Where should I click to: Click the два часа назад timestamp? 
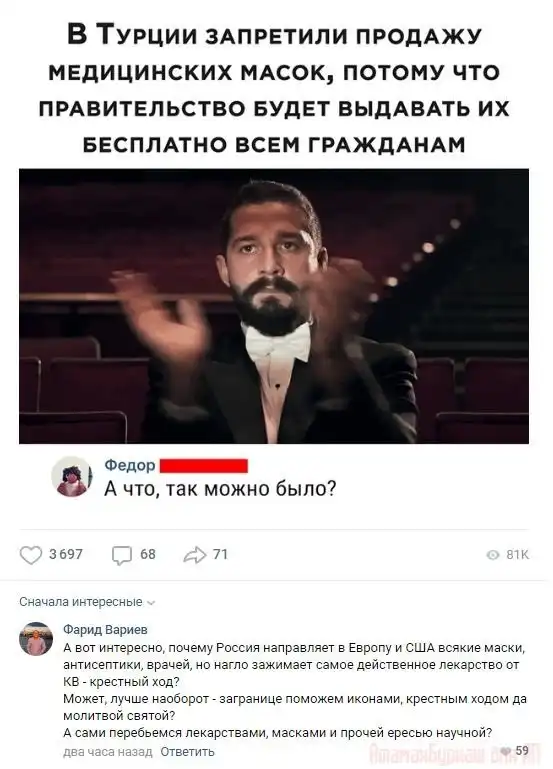click(x=108, y=751)
